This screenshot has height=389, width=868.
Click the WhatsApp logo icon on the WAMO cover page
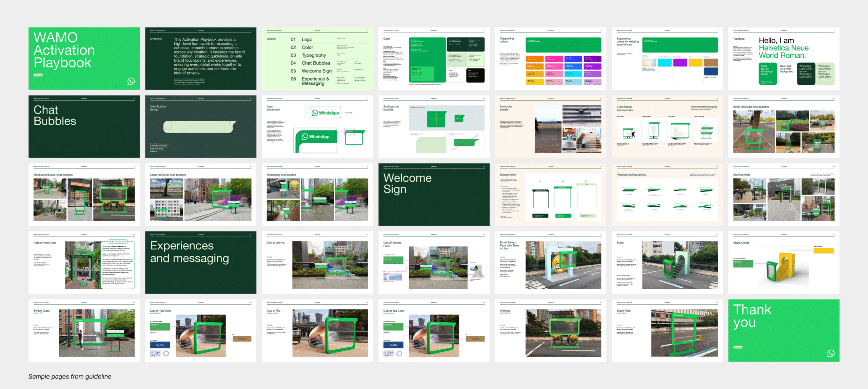[131, 81]
